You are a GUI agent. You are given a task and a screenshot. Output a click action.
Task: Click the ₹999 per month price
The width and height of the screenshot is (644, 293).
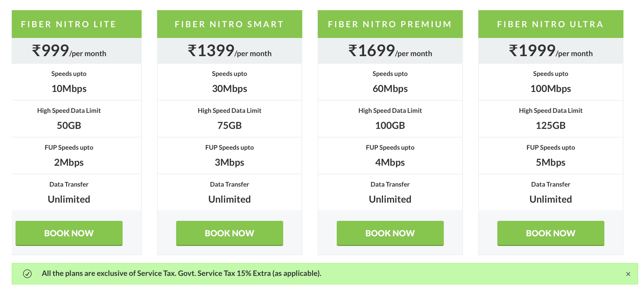pos(69,51)
